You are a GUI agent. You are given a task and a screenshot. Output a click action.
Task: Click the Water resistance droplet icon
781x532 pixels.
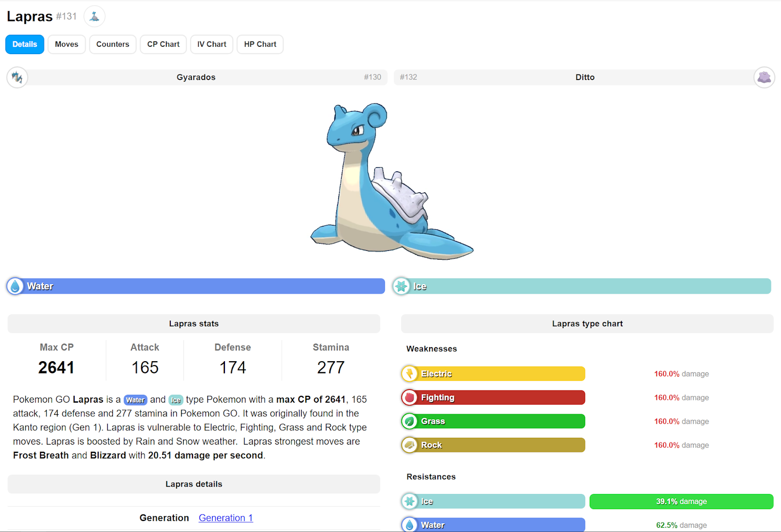[410, 525]
